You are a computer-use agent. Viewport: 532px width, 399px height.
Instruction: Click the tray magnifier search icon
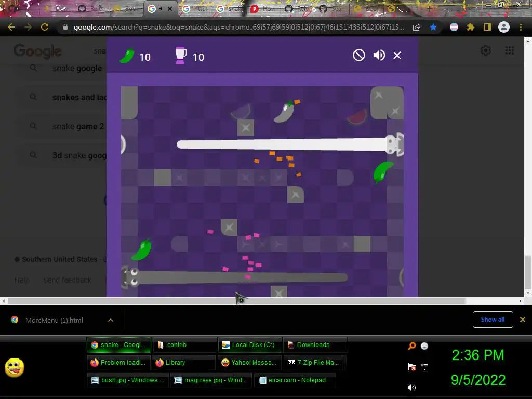(x=411, y=345)
